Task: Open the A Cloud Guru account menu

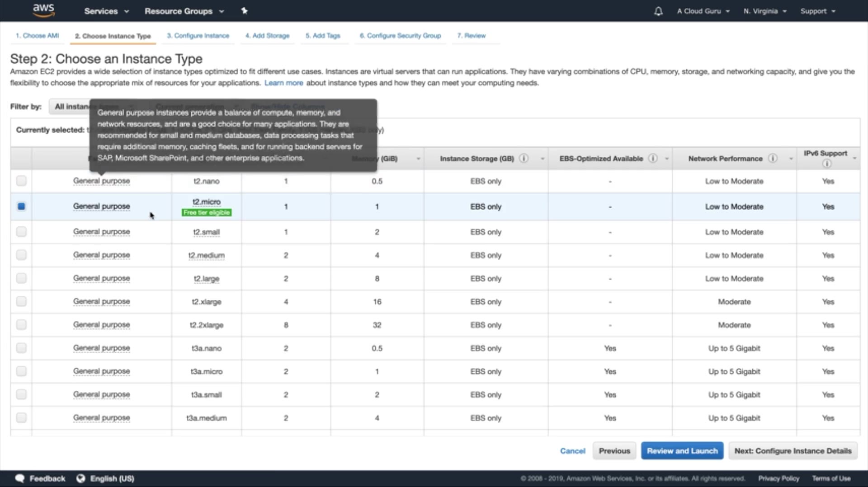Action: click(703, 11)
